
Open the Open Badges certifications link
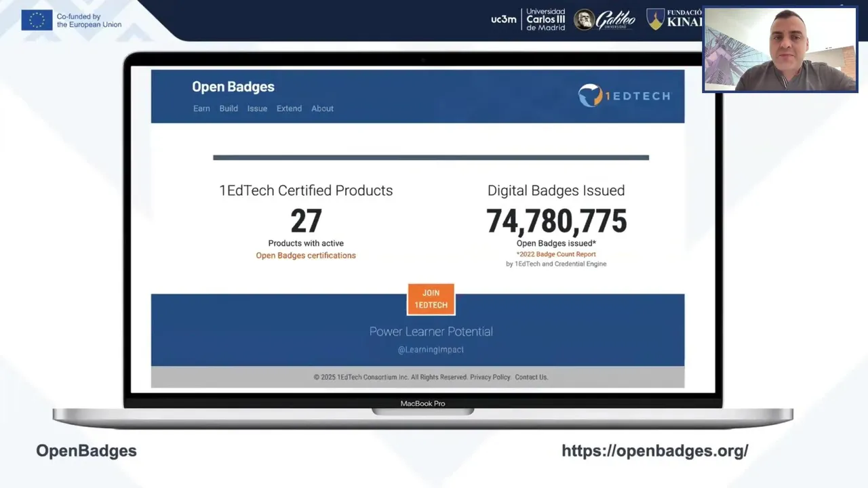[306, 256]
